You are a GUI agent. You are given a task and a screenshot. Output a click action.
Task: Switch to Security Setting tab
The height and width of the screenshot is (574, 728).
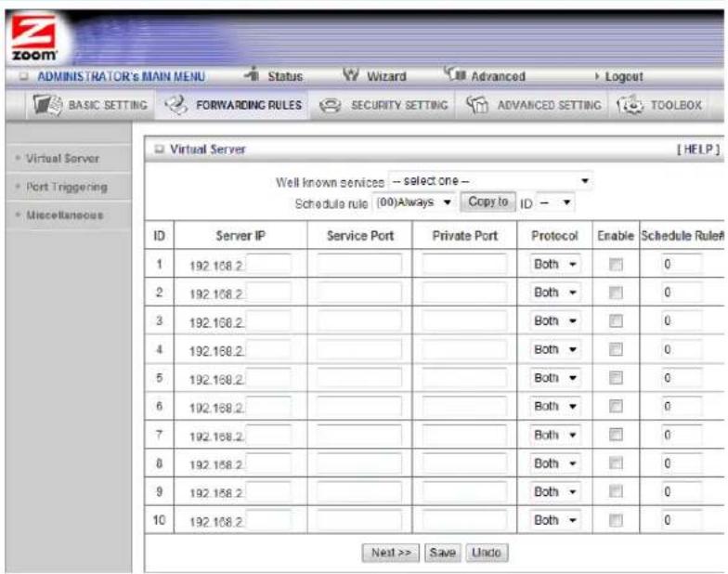[x=399, y=105]
